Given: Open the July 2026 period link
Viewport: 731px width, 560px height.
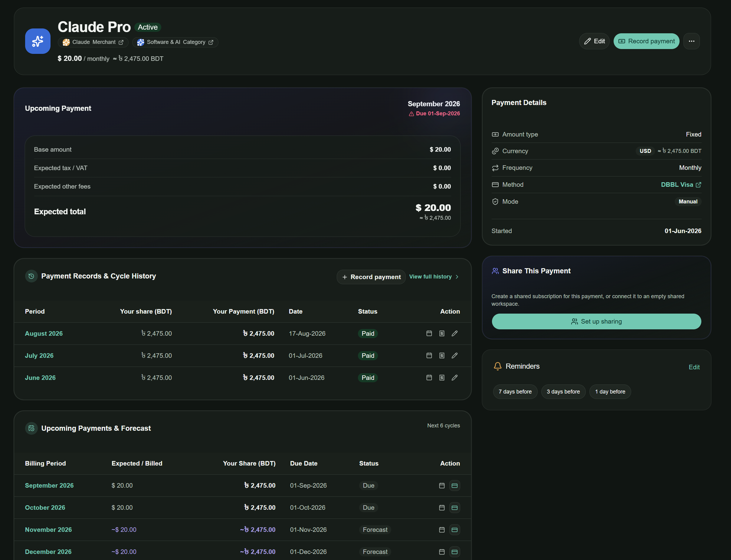Looking at the screenshot, I should [x=39, y=355].
